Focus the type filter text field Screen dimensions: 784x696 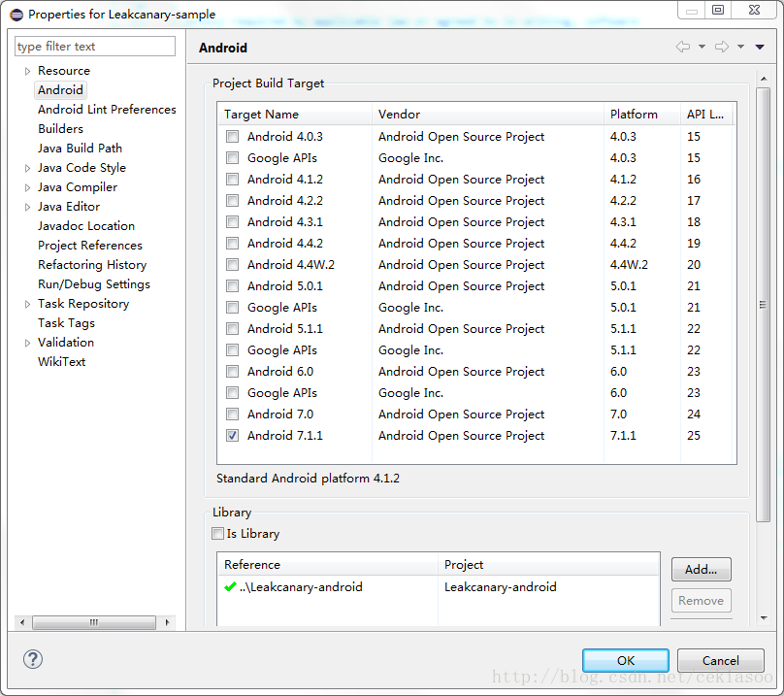95,47
